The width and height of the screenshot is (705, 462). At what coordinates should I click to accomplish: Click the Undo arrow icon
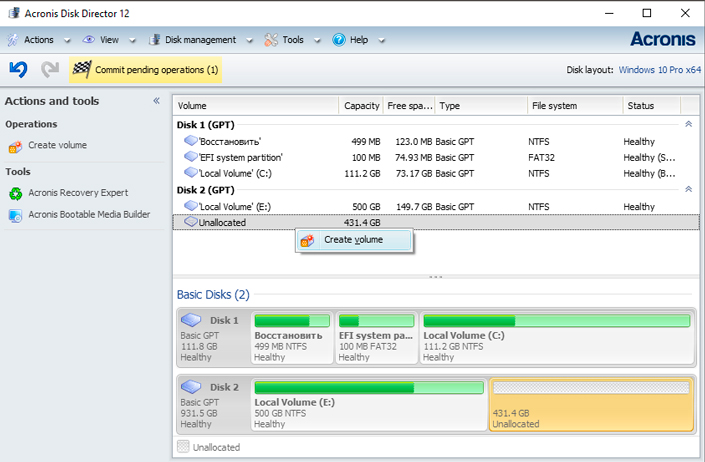[x=18, y=69]
